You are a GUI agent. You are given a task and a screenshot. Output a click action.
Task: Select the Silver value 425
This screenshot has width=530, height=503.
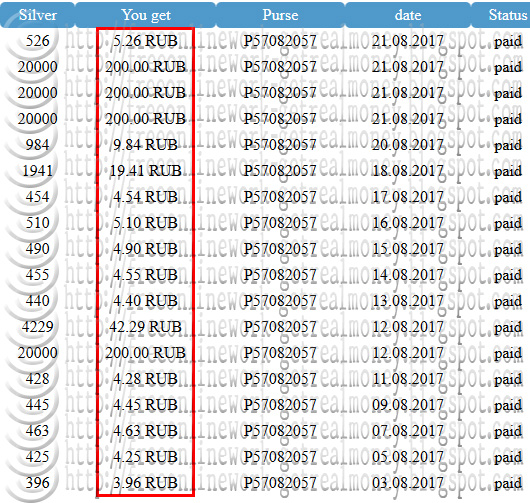[38, 457]
